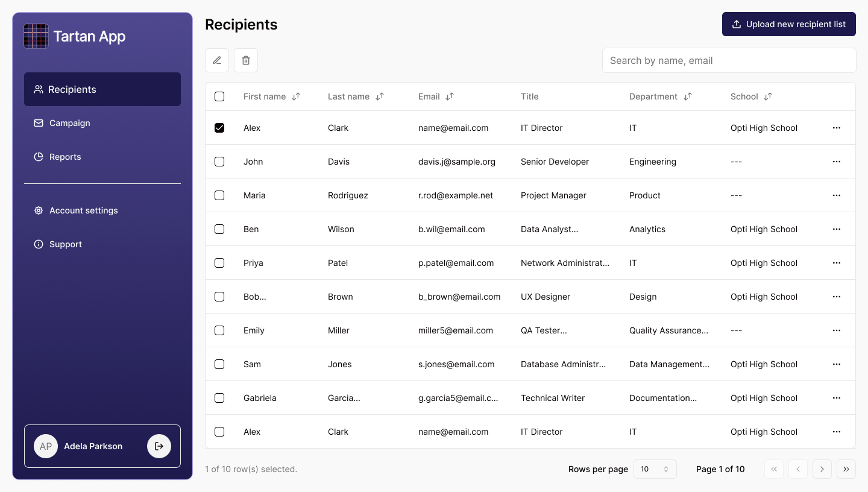Select the Priya Patel row checkbox
The width and height of the screenshot is (868, 492).
[219, 263]
